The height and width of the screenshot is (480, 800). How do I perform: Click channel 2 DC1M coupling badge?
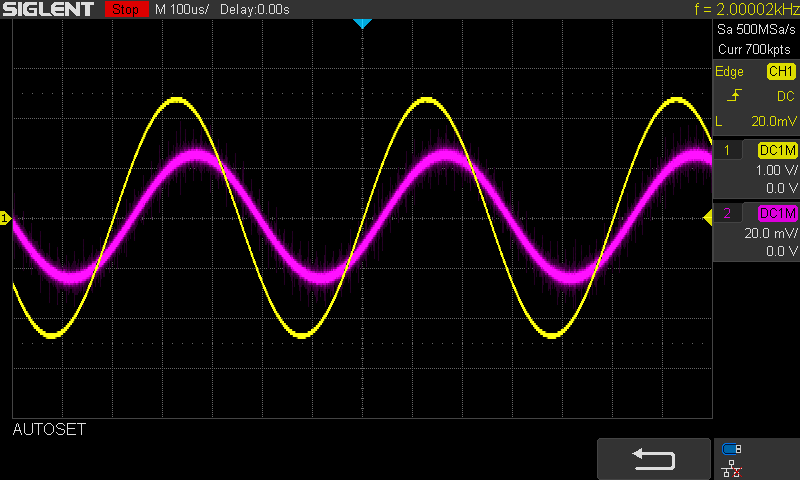pyautogui.click(x=778, y=213)
